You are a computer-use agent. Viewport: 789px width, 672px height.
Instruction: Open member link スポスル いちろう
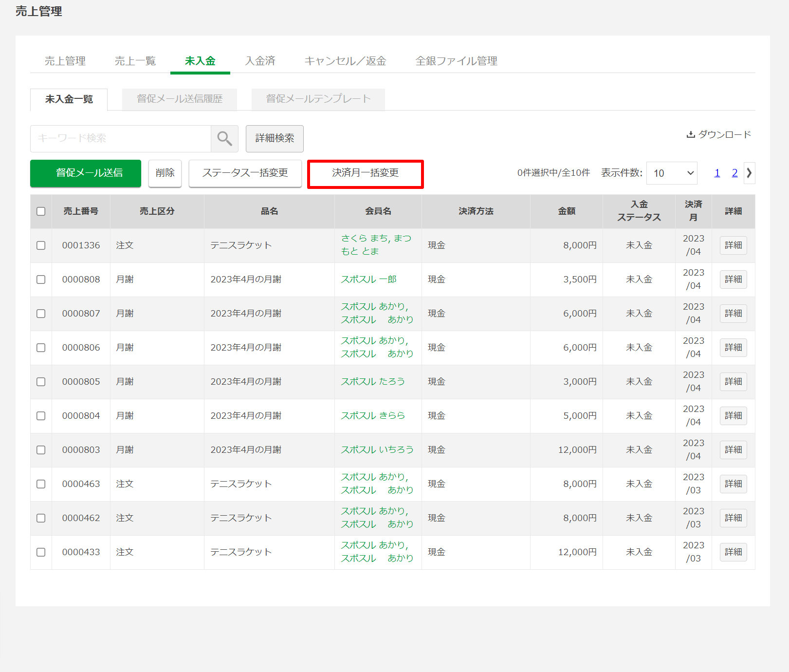(x=377, y=450)
